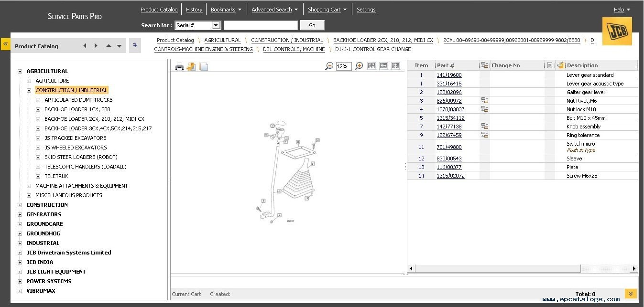
Task: Follow breadcrumb D01 CONTROLS, MACHINE
Action: [294, 49]
